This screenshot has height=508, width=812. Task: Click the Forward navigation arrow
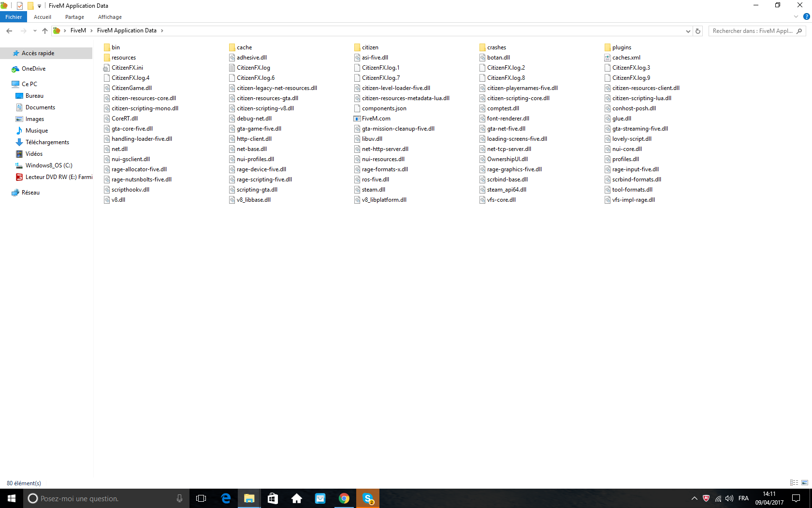(23, 31)
